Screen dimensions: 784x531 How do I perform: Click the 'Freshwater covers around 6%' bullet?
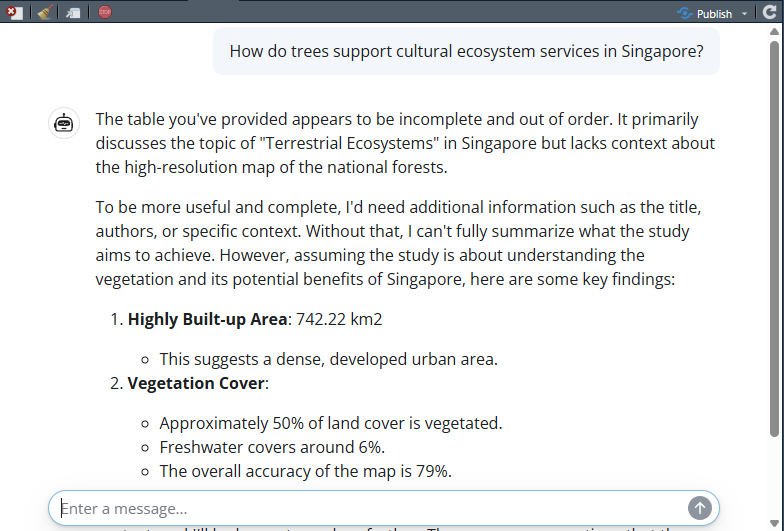pyautogui.click(x=272, y=447)
